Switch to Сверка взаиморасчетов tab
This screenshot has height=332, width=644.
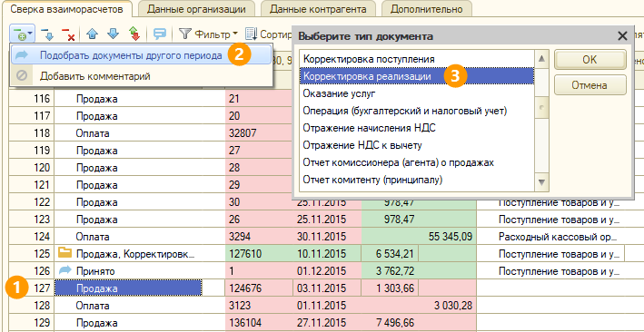pos(66,9)
